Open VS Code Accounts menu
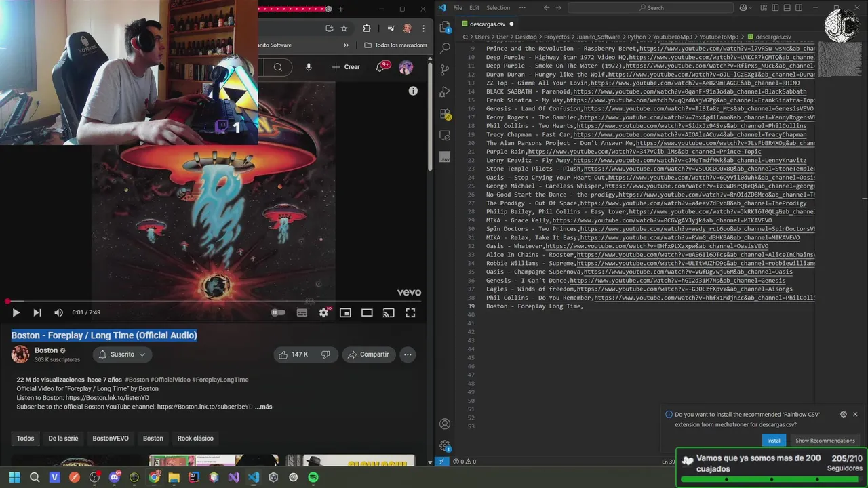The image size is (868, 488). pos(445,424)
